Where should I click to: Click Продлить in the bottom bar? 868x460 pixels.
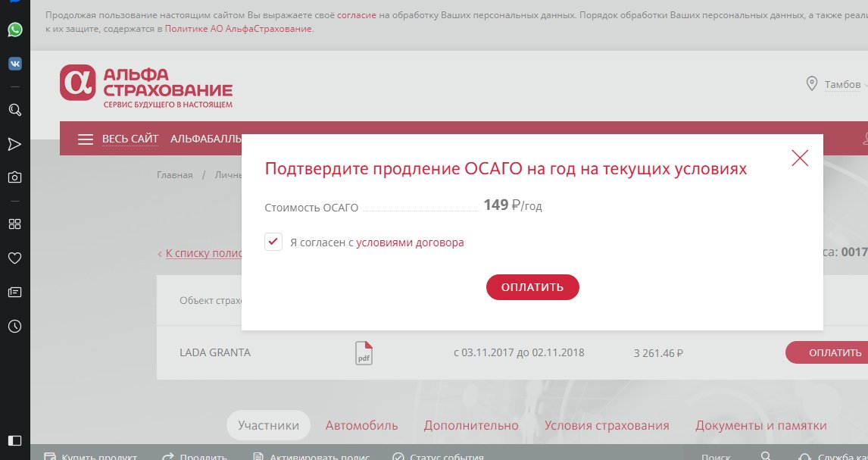[x=195, y=457]
